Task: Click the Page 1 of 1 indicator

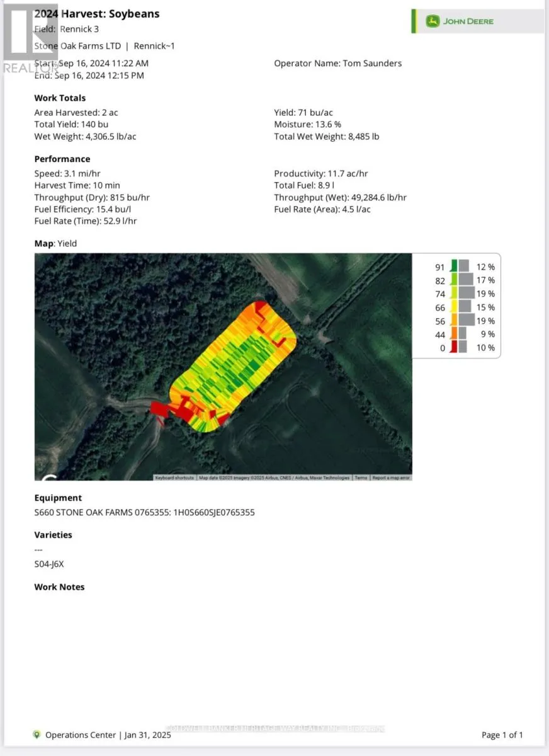Action: [x=502, y=735]
